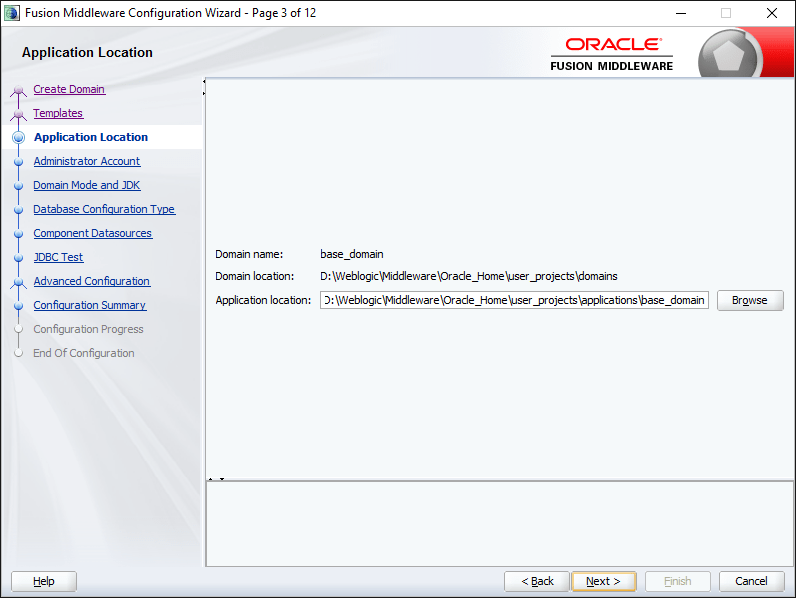
Task: Open the Create Domain step link
Action: (69, 89)
